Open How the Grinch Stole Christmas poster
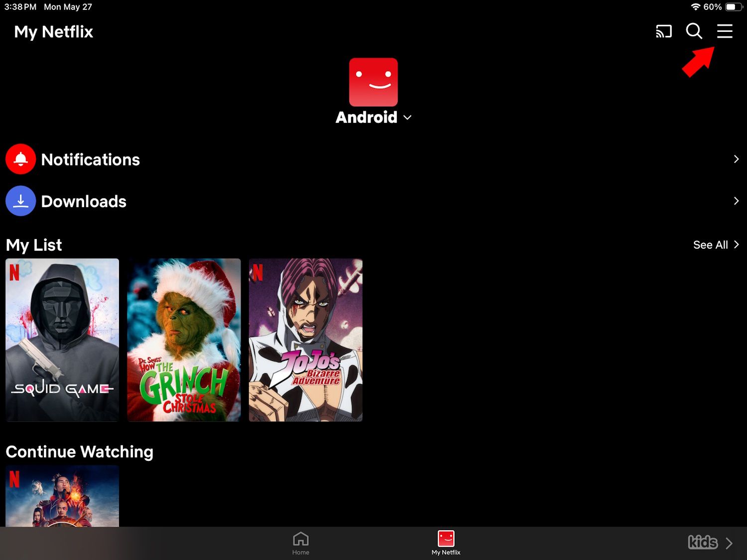 pyautogui.click(x=184, y=340)
